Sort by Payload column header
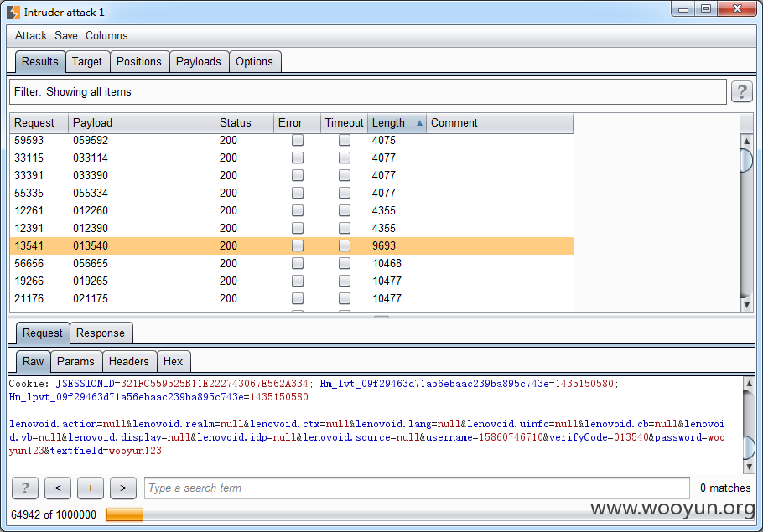Viewport: 763px width, 532px height. (142, 123)
